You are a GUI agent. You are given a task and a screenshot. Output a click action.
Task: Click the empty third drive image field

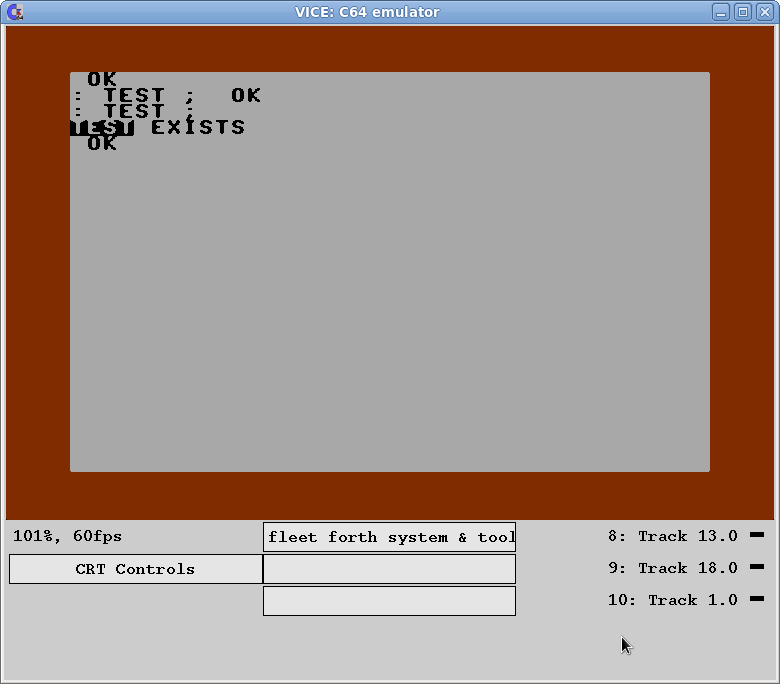[x=389, y=601]
